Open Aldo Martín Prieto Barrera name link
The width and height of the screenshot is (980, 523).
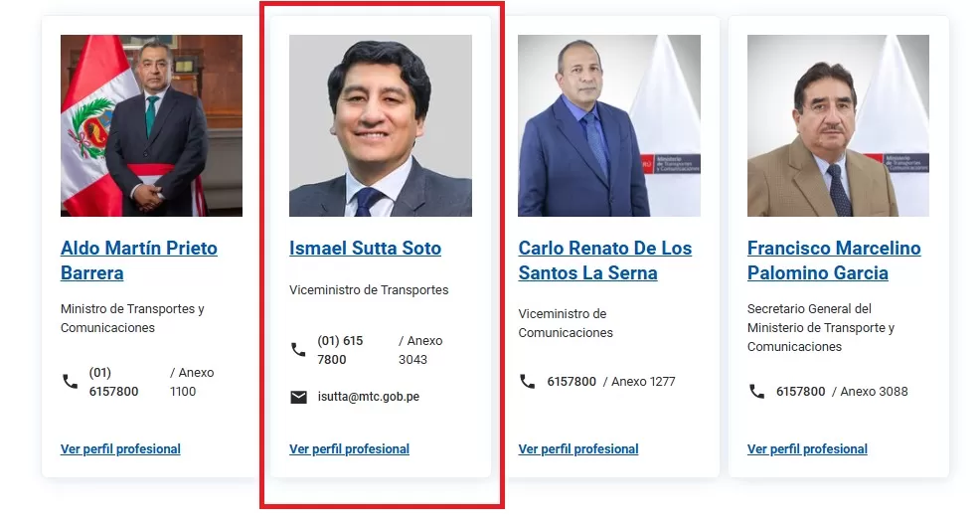coord(139,261)
